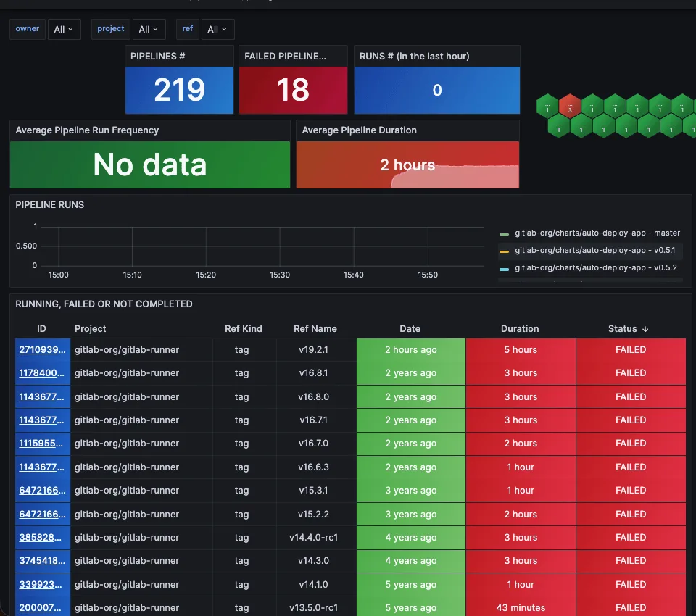Open pipeline link 200007... for v13.5.0-rc1
The width and height of the screenshot is (696, 616).
click(40, 607)
